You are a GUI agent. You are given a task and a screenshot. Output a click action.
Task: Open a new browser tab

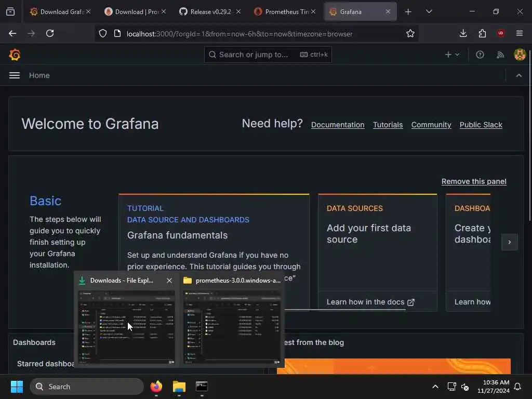(x=408, y=11)
